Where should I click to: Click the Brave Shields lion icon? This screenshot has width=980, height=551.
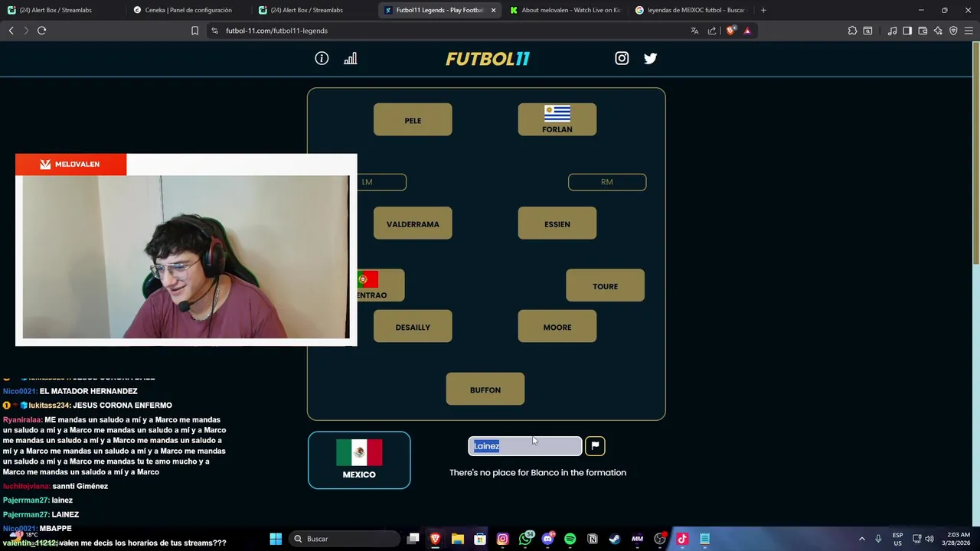730,31
